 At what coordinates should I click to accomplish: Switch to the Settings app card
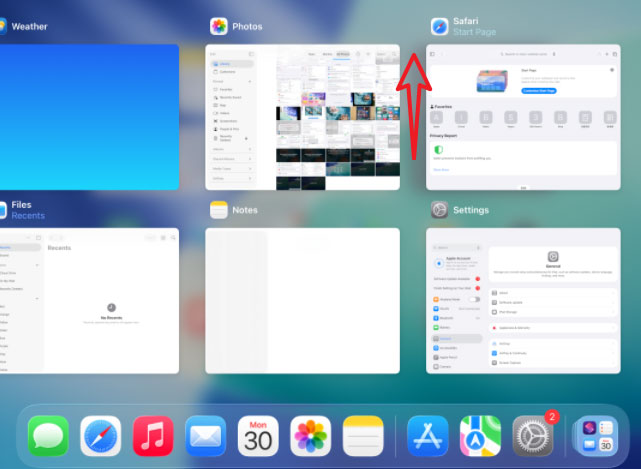tap(523, 301)
